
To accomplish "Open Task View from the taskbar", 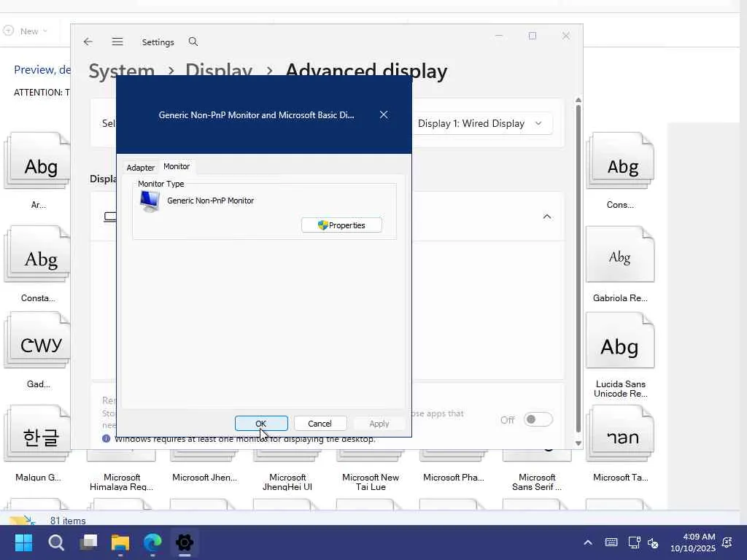I will 88,542.
